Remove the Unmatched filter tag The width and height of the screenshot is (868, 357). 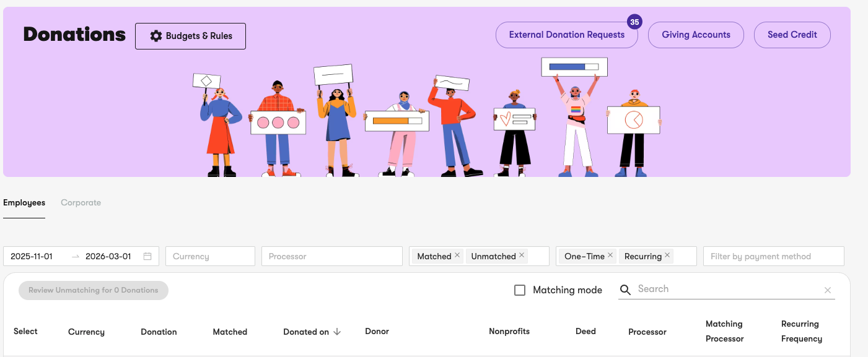point(522,255)
